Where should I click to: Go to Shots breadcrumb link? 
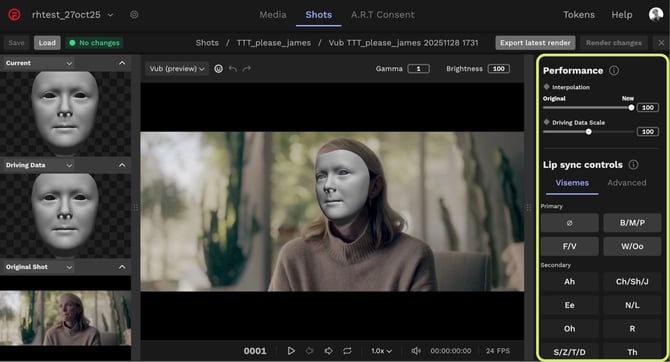point(207,43)
